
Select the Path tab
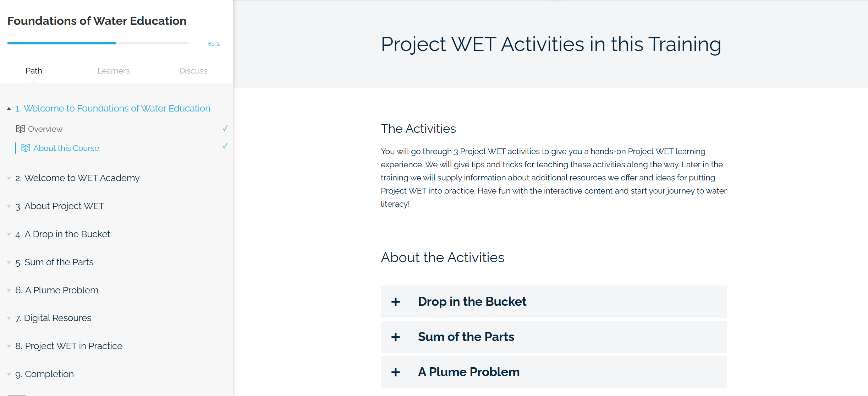pyautogui.click(x=34, y=71)
